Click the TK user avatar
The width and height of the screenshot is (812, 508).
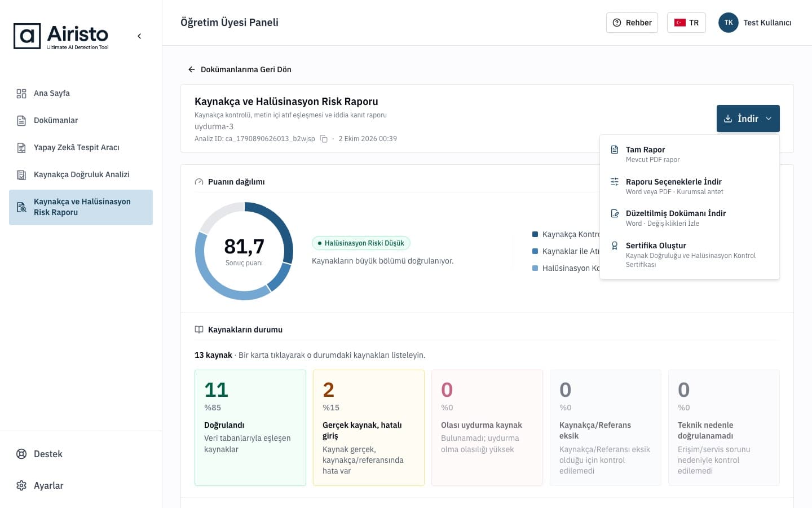click(x=729, y=23)
